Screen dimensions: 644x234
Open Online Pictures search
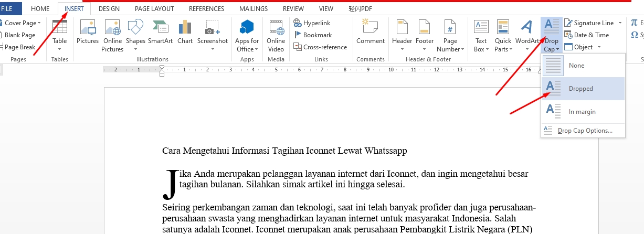click(112, 36)
